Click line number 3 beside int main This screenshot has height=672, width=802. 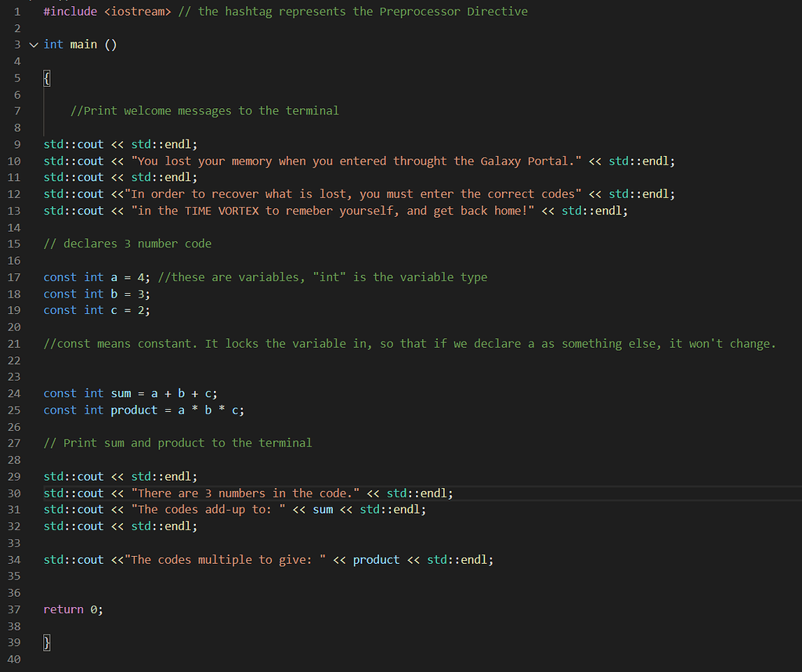click(x=16, y=45)
